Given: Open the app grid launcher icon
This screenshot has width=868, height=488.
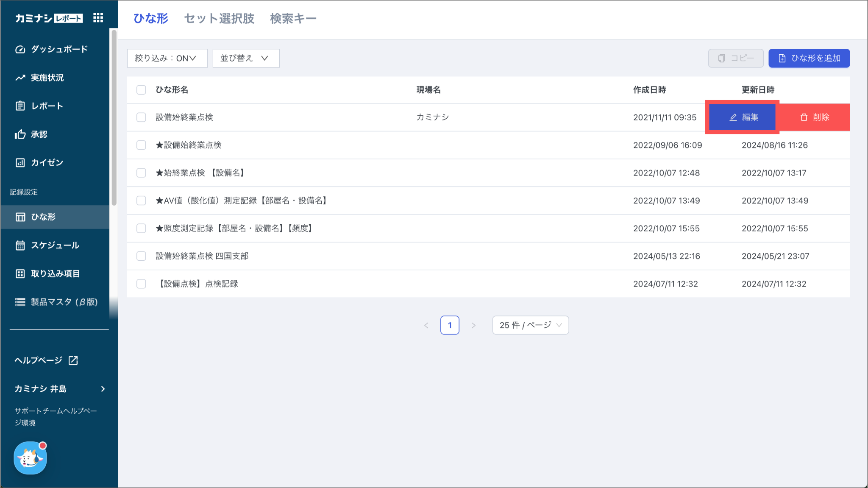Looking at the screenshot, I should point(98,18).
